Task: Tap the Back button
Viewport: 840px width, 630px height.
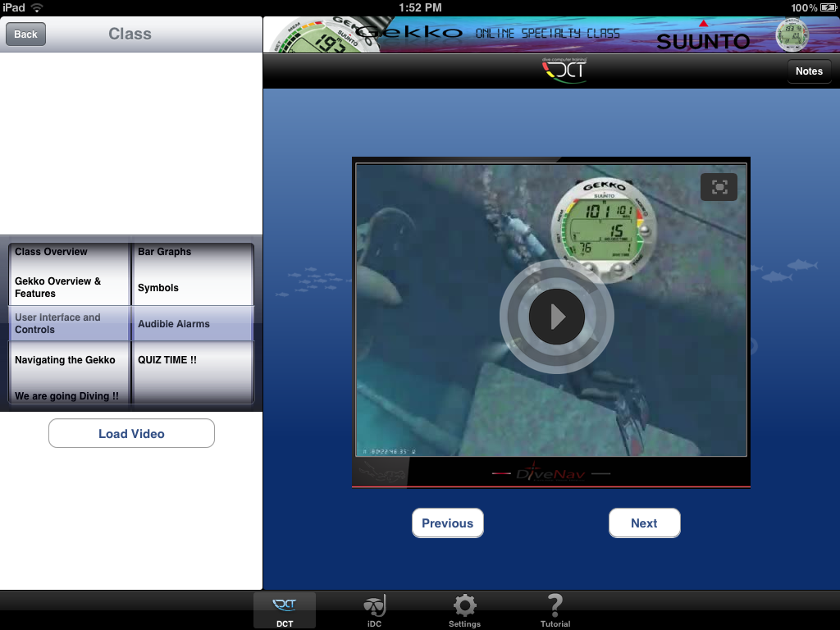Action: point(25,34)
